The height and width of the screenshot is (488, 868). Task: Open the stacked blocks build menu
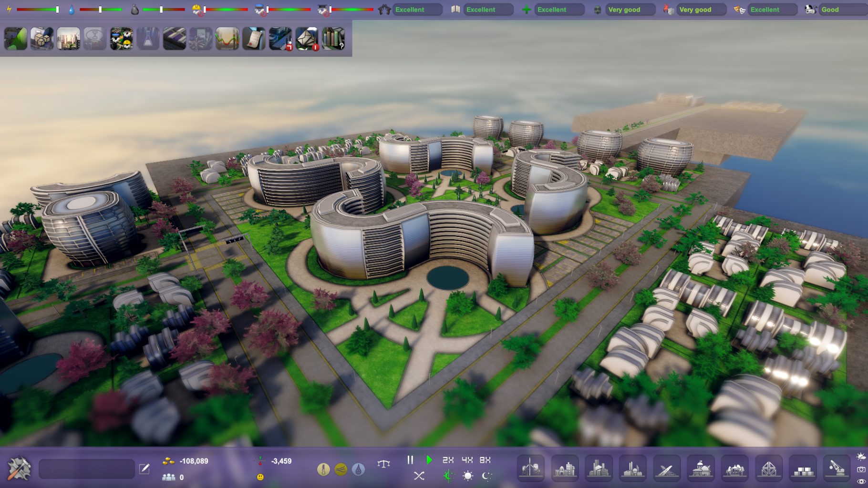(803, 468)
